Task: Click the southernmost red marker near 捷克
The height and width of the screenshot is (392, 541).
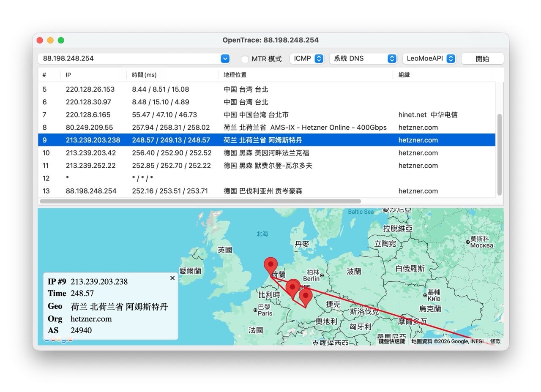Action: coord(306,297)
